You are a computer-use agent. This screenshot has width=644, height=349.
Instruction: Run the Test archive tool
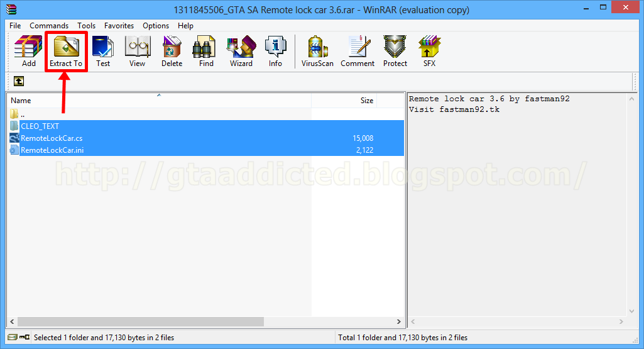[x=103, y=51]
